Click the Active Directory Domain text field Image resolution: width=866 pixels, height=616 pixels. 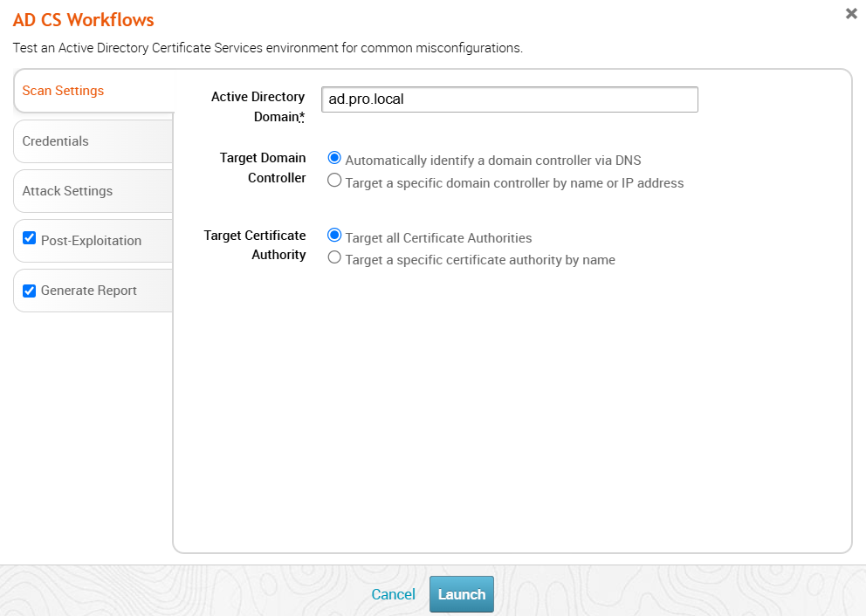tap(509, 99)
